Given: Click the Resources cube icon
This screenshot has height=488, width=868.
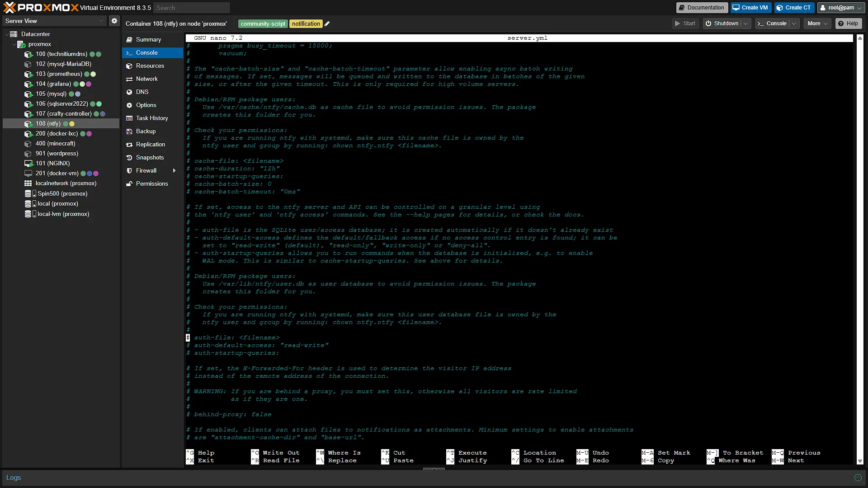Looking at the screenshot, I should click(x=129, y=66).
